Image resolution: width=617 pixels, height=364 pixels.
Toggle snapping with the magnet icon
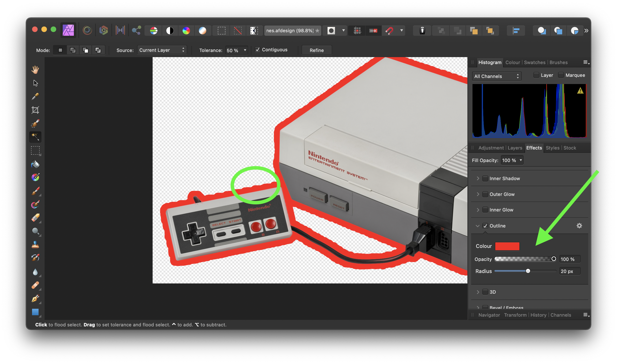coord(390,30)
